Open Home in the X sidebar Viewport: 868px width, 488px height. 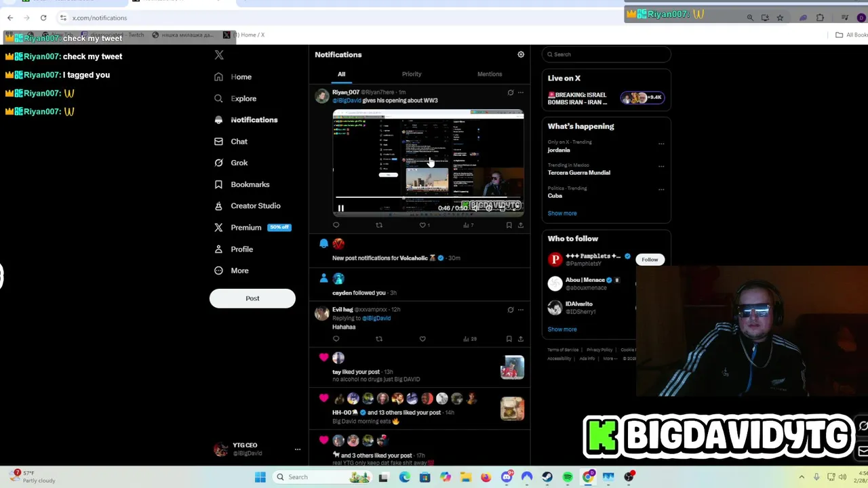[x=233, y=77]
